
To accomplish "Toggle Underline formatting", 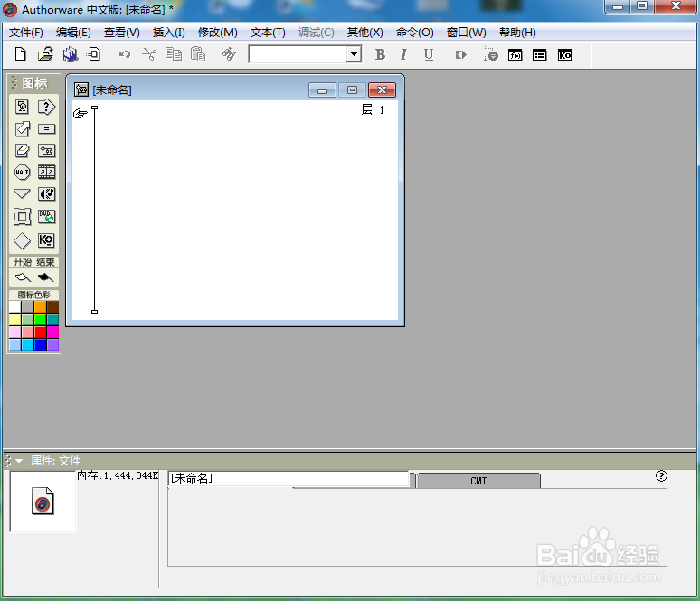I will click(x=429, y=54).
